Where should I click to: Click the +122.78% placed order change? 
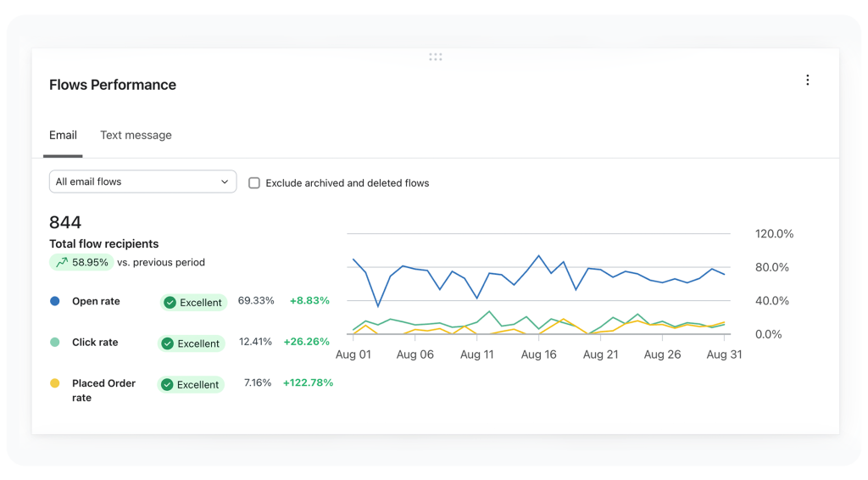click(308, 382)
